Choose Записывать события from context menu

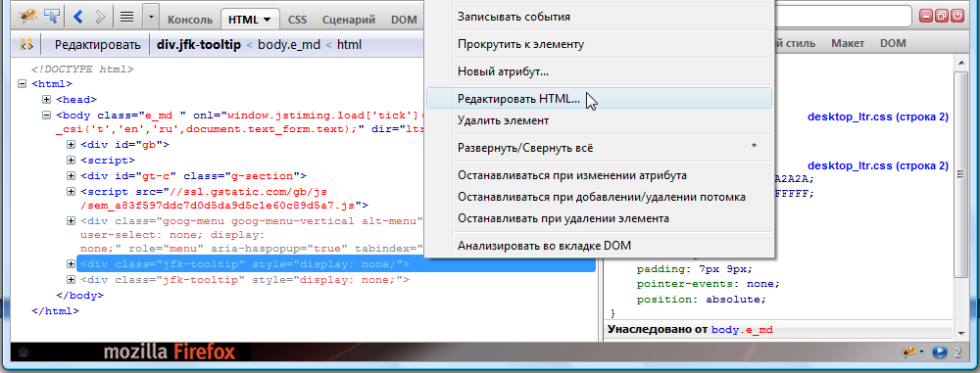(x=600, y=17)
